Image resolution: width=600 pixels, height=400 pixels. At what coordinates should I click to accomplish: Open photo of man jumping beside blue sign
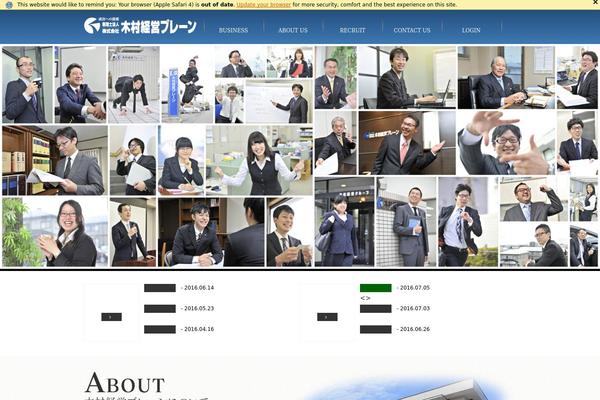(x=187, y=85)
